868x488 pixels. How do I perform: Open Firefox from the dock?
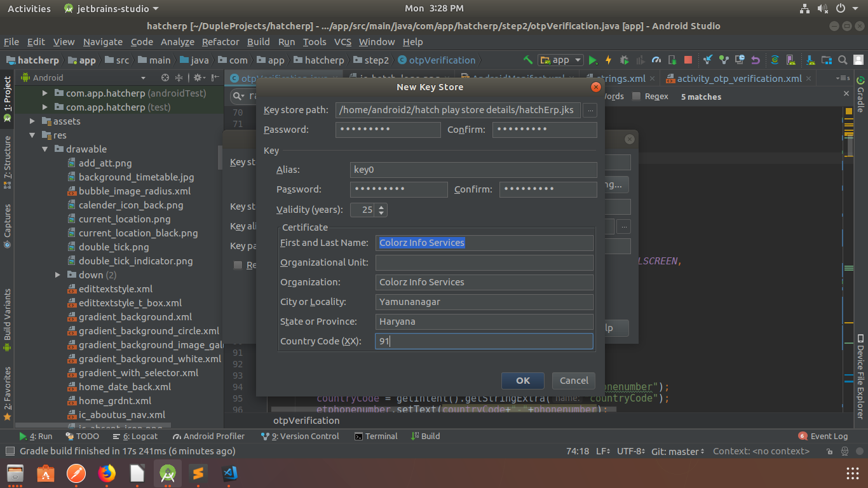click(107, 473)
